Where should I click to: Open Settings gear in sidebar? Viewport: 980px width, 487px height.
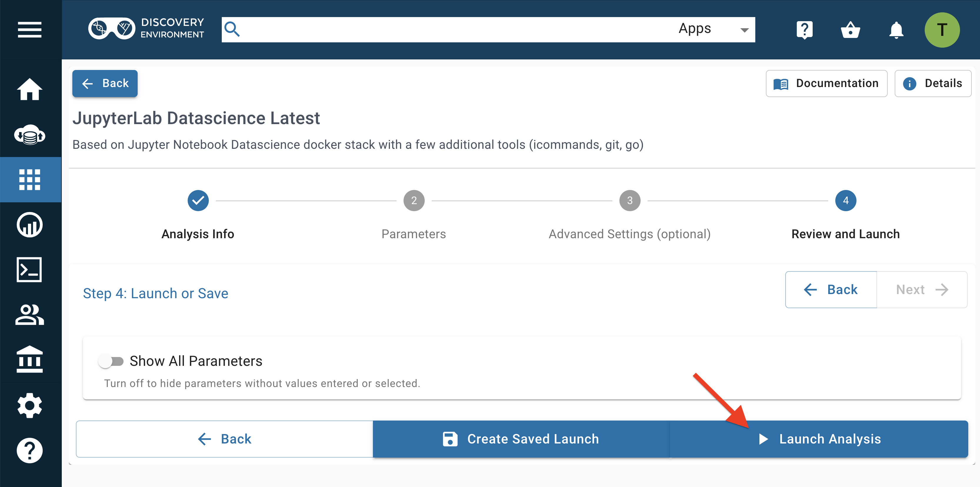point(29,405)
